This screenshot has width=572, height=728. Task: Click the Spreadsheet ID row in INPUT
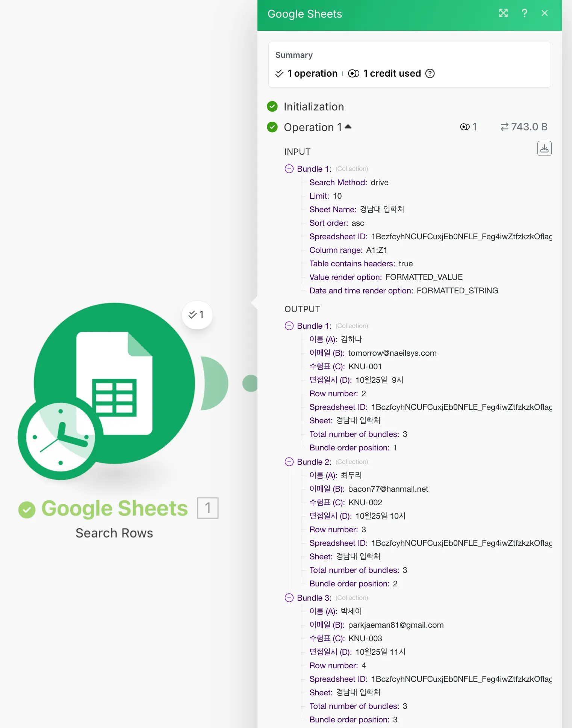click(x=430, y=237)
